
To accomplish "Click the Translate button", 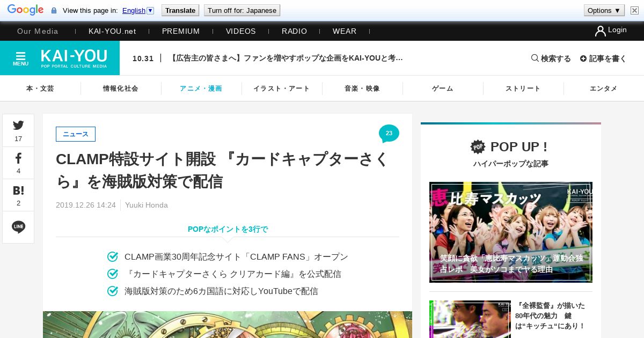I will (x=180, y=10).
